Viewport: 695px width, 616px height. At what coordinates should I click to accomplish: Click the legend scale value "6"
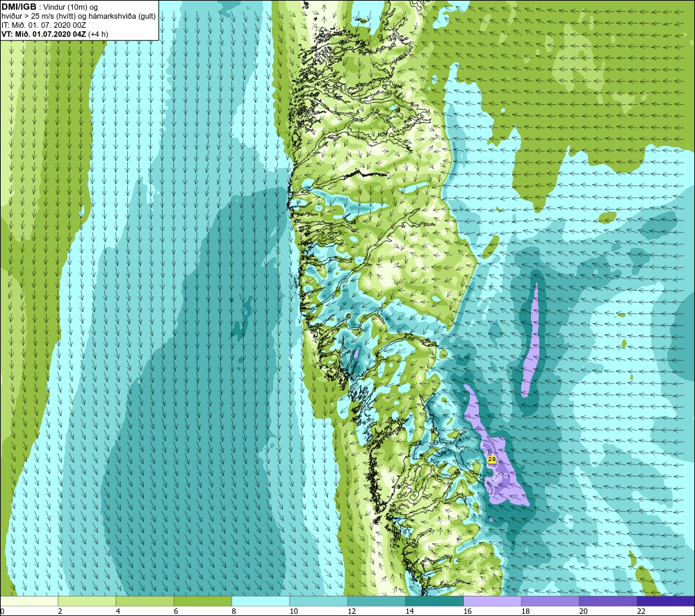pyautogui.click(x=176, y=611)
